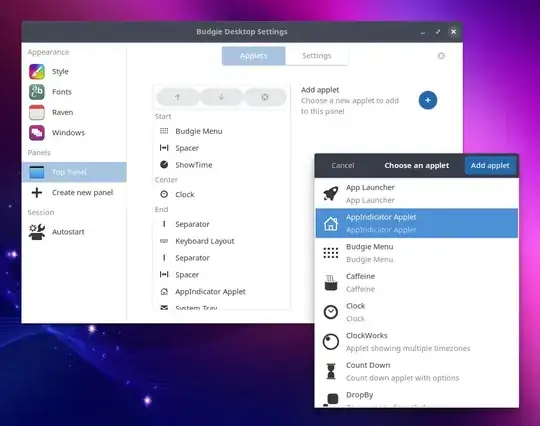The image size is (540, 426).
Task: Switch to the Applets tab
Action: coord(253,56)
